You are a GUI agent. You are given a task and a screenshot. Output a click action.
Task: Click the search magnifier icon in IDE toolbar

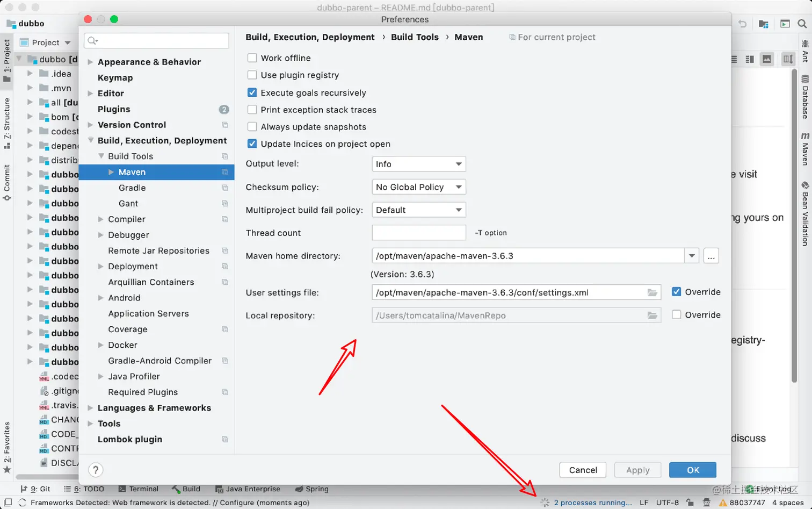click(802, 24)
